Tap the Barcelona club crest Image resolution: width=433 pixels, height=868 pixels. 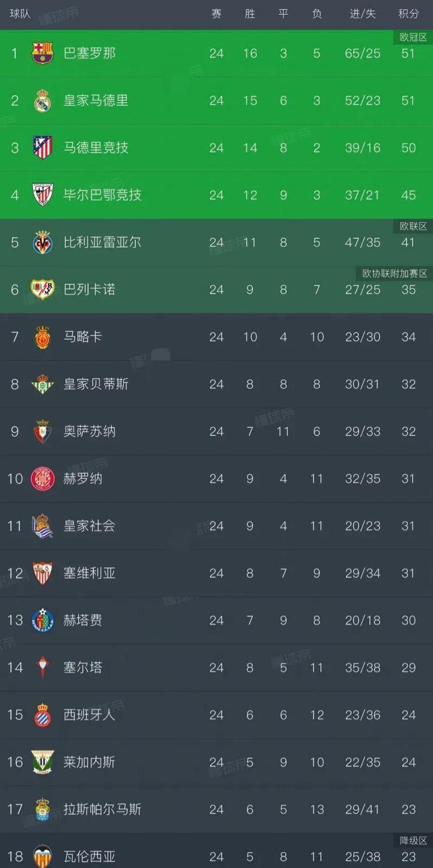pos(42,53)
